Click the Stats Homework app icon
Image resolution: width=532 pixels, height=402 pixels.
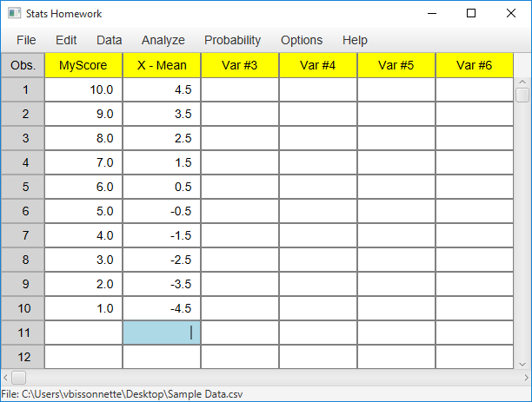tap(14, 14)
